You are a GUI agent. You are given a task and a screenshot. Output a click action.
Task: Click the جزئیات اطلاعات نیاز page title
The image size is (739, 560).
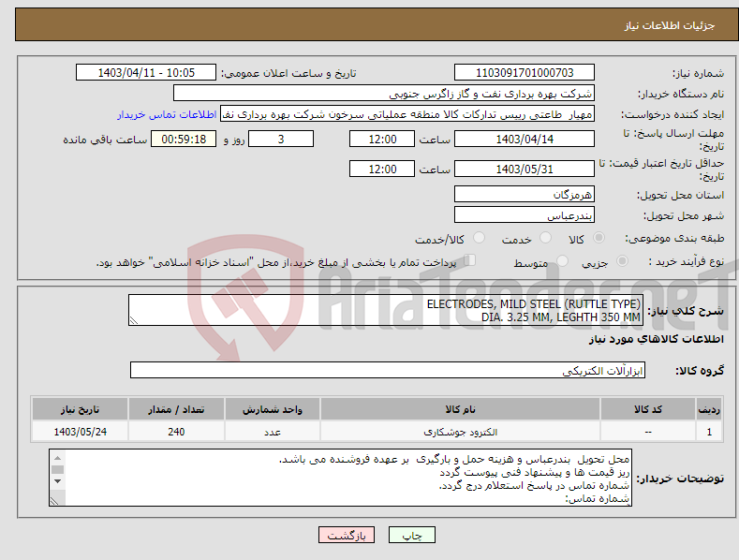(670, 25)
